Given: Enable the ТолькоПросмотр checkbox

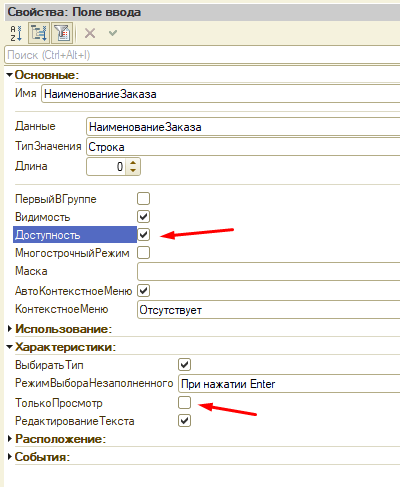Looking at the screenshot, I should pos(184,402).
